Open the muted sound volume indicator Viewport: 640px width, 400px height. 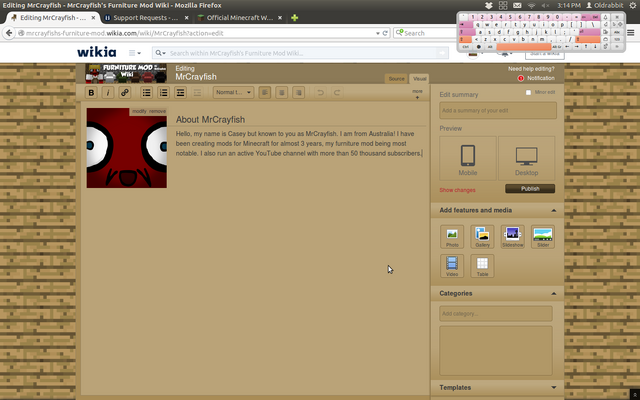[x=545, y=5]
